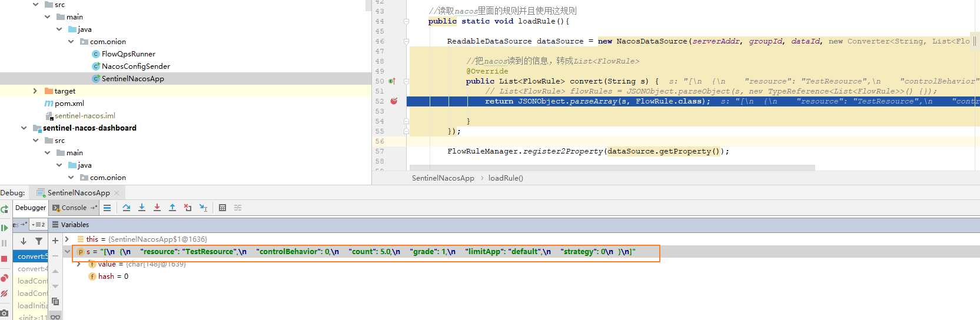Screen dimensions: 980x320
Task: Select the sentinel-nacos.iml file
Action: coord(85,115)
